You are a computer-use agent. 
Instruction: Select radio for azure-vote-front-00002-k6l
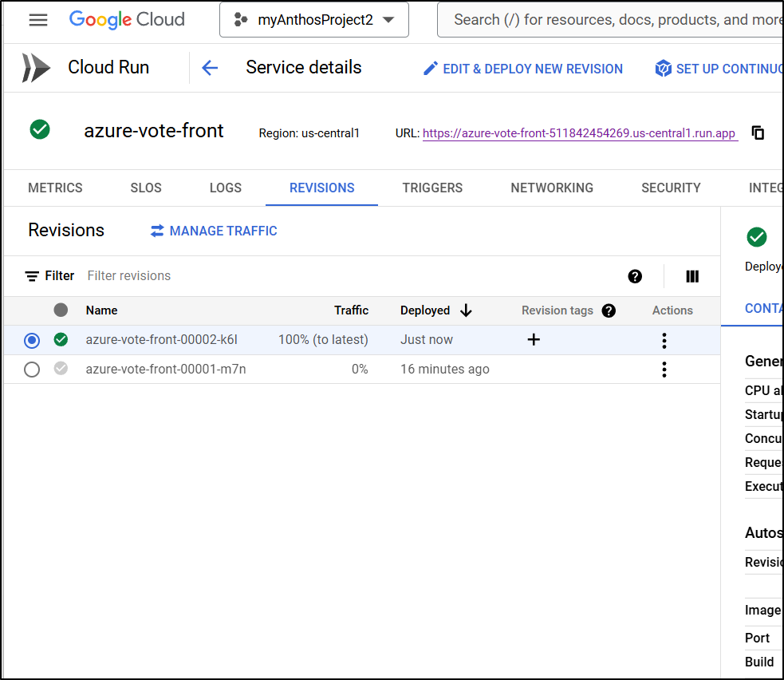tap(32, 340)
